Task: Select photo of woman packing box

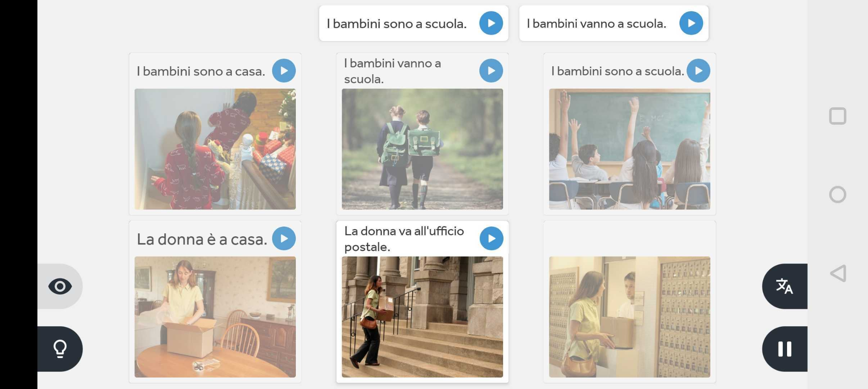Action: (215, 317)
